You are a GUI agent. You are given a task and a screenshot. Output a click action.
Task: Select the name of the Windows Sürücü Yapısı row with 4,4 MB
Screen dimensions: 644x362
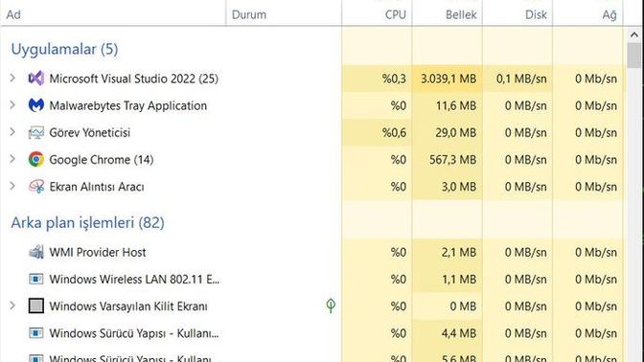point(134,333)
